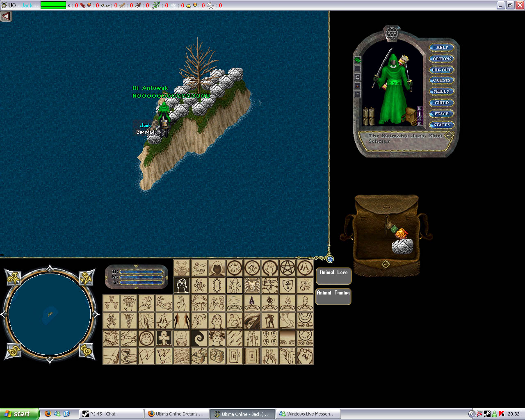Click the key in lock icon
The height and width of the screenshot is (420, 525).
pos(235,356)
